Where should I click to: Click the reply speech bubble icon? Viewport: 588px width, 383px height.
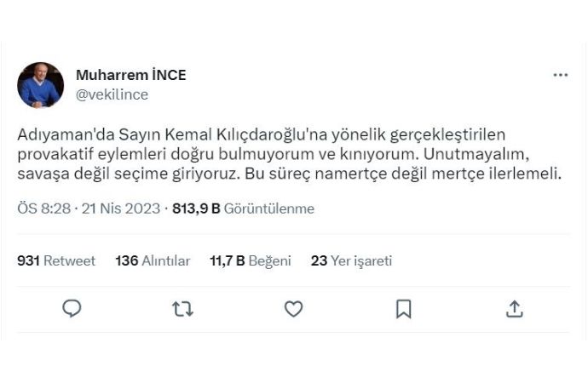(72, 308)
